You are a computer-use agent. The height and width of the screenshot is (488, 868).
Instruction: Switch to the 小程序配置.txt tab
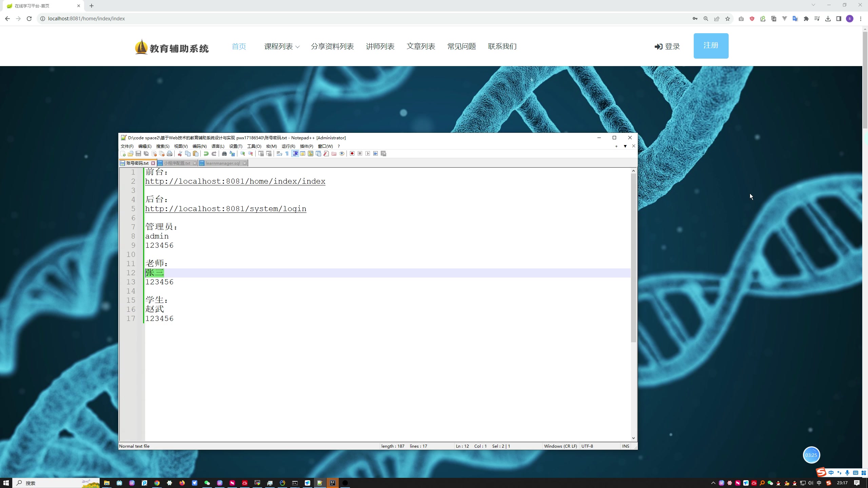(177, 163)
